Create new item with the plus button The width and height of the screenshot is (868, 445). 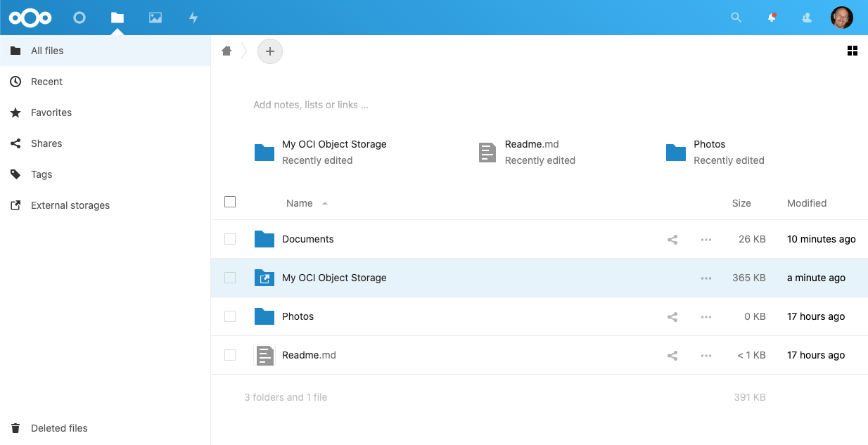coord(270,51)
